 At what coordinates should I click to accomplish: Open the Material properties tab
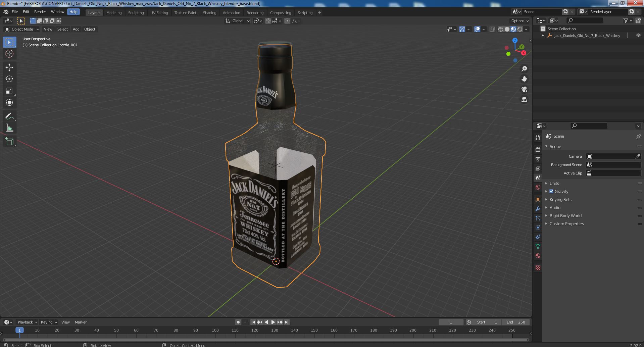[x=538, y=256]
